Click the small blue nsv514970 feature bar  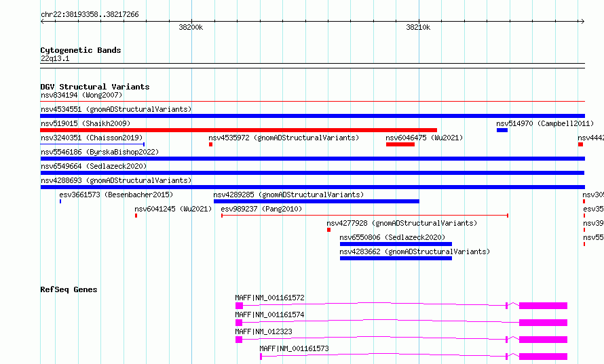[x=502, y=130]
